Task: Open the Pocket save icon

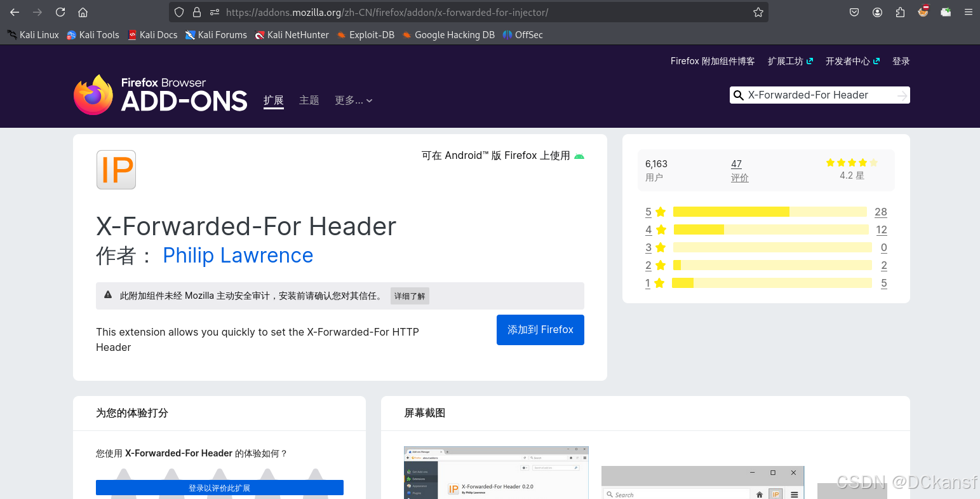Action: coord(854,12)
